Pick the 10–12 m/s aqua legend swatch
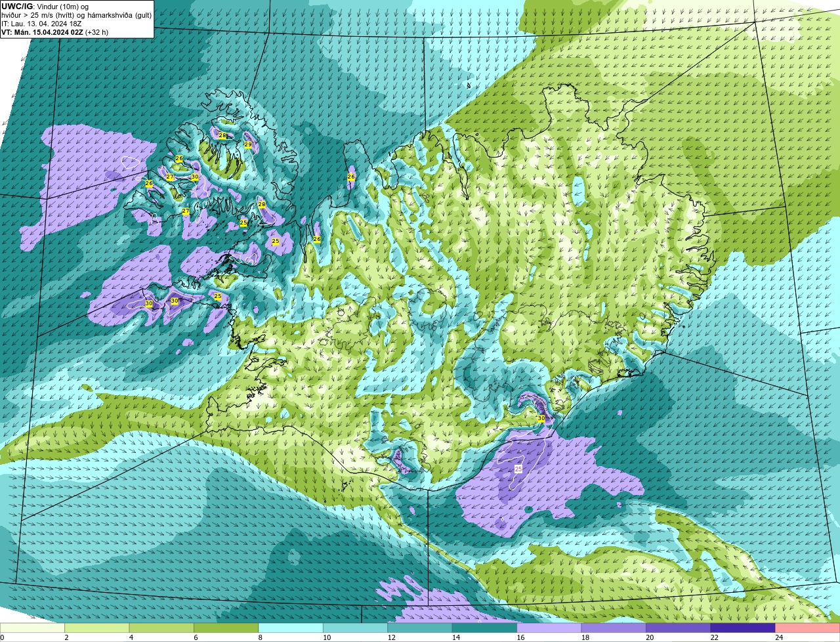840x642 pixels. [356, 628]
